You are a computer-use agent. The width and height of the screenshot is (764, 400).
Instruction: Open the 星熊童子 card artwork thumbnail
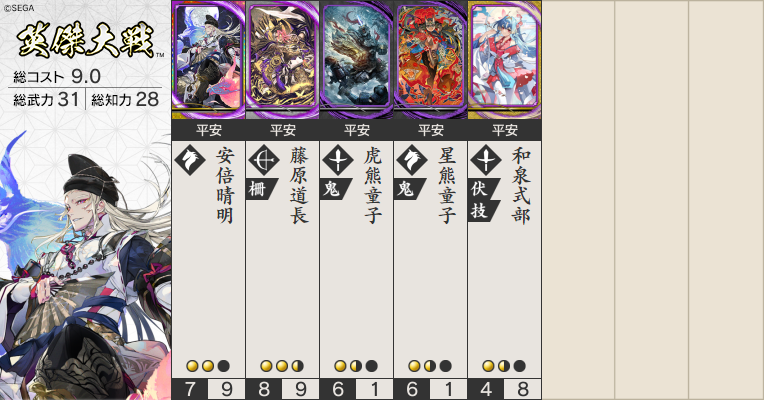coord(431,60)
